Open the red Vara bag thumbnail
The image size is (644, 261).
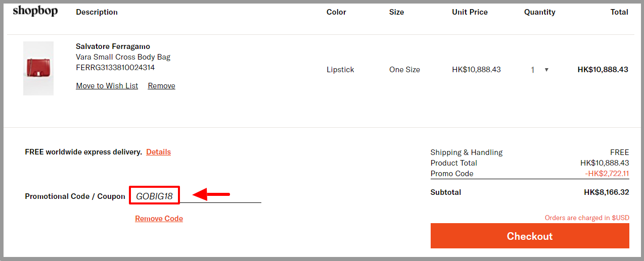tap(38, 68)
